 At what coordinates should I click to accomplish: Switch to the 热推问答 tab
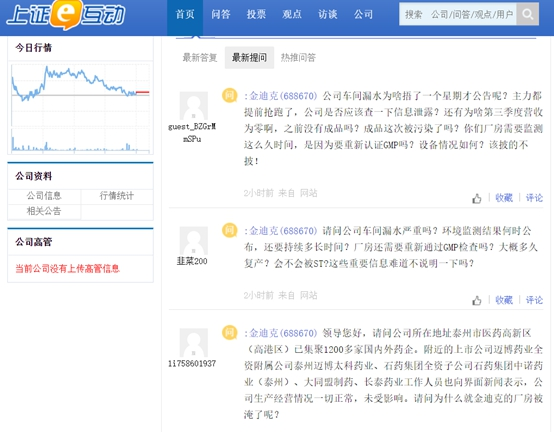pos(298,58)
